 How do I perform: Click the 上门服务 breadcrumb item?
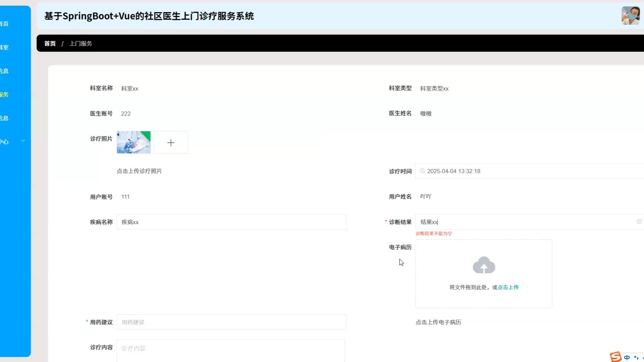click(81, 43)
